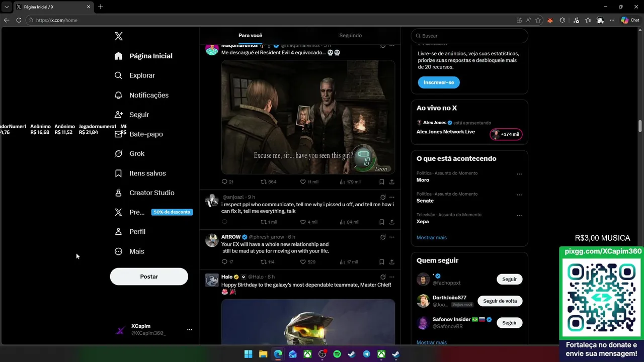Open Creator Studio
Image resolution: width=644 pixels, height=362 pixels.
(144, 193)
